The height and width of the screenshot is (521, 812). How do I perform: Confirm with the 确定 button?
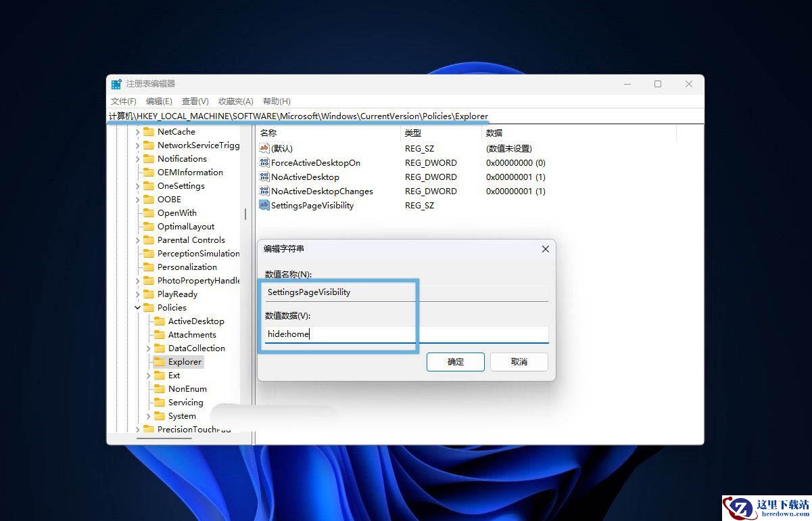(x=456, y=362)
